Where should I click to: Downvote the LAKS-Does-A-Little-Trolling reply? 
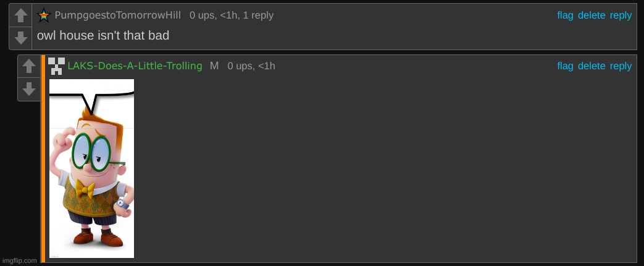point(29,89)
